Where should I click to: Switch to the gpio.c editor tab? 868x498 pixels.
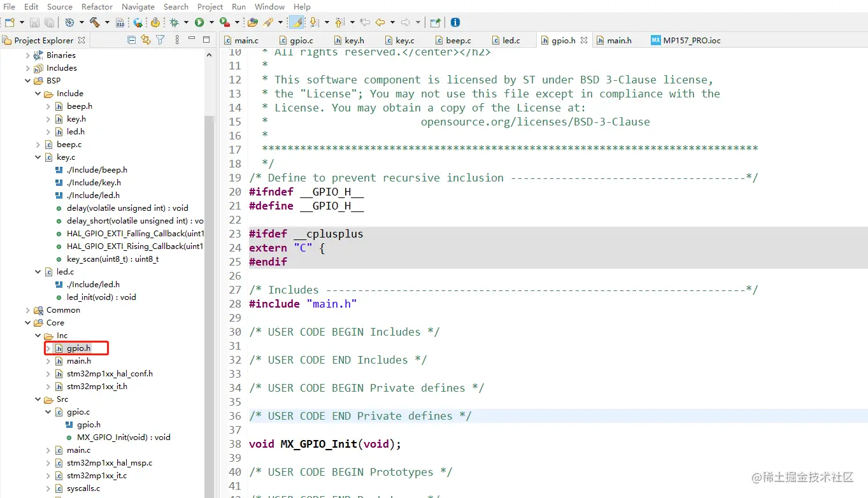tap(296, 40)
